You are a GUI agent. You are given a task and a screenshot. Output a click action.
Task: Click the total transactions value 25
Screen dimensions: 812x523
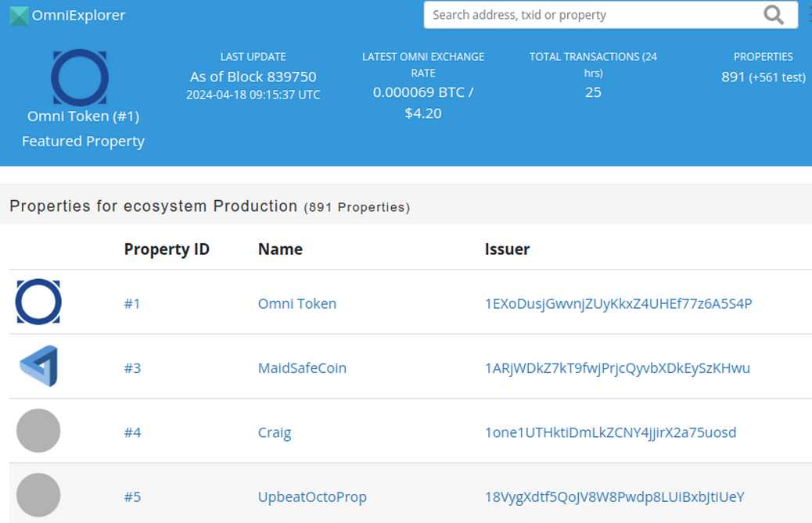click(593, 92)
